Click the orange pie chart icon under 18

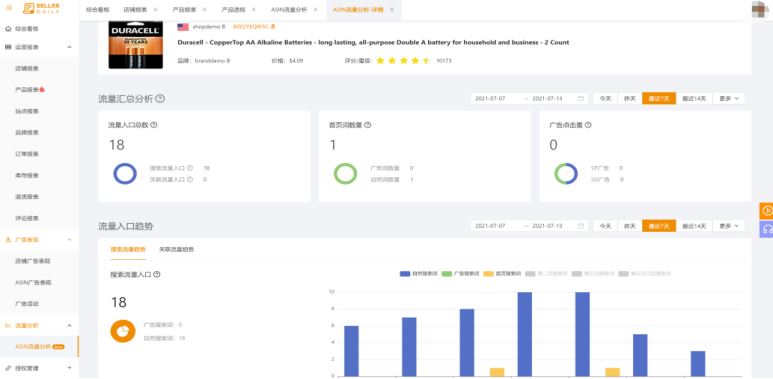tap(123, 330)
